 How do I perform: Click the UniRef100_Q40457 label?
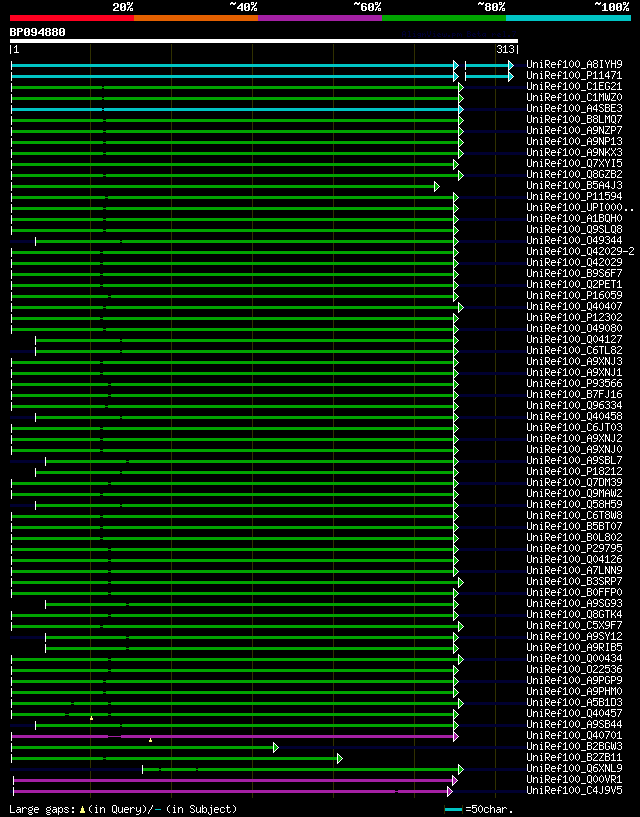click(574, 713)
